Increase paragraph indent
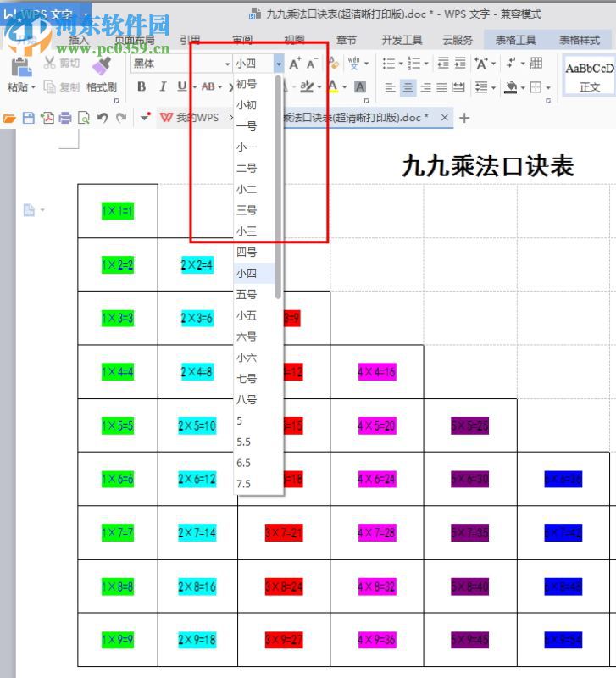The height and width of the screenshot is (678, 616). point(460,64)
